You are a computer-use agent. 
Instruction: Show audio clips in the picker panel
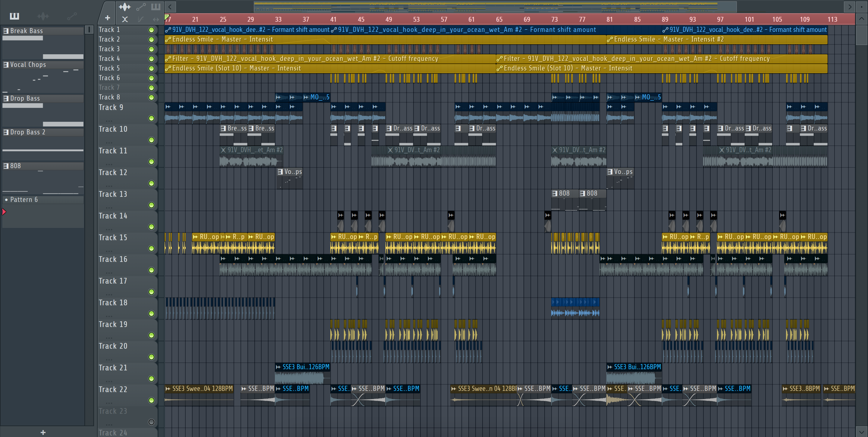pyautogui.click(x=43, y=16)
